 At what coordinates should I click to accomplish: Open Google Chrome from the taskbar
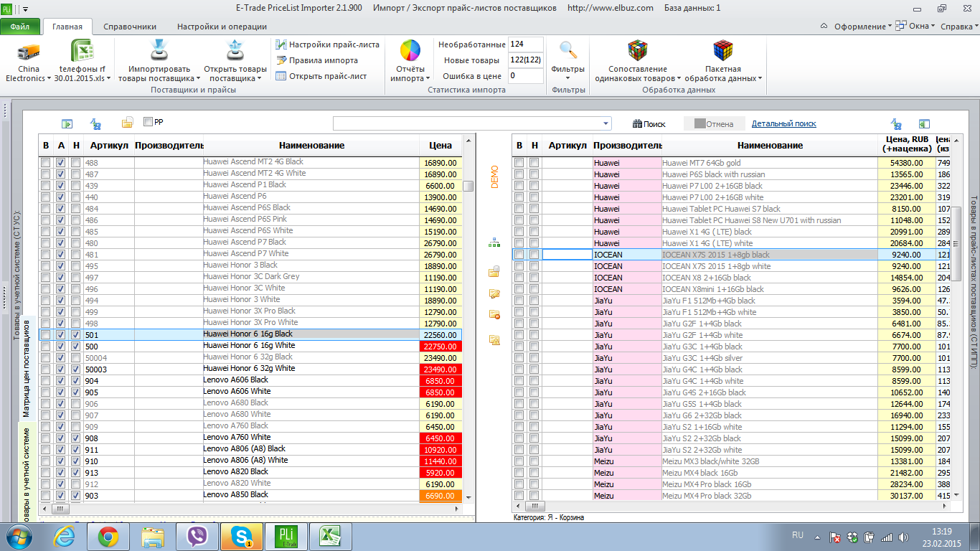108,536
